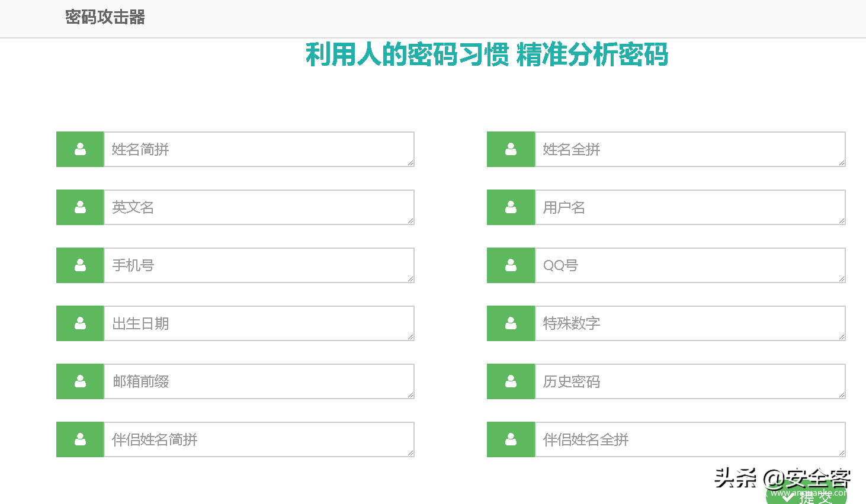
Task: Click the user icon next to 历史密码
Action: 511,381
